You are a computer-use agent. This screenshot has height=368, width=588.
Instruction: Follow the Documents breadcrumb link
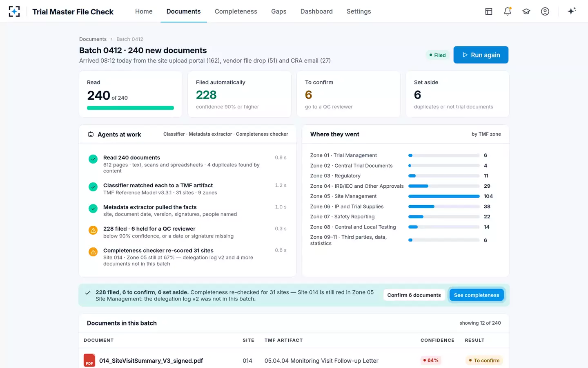93,39
